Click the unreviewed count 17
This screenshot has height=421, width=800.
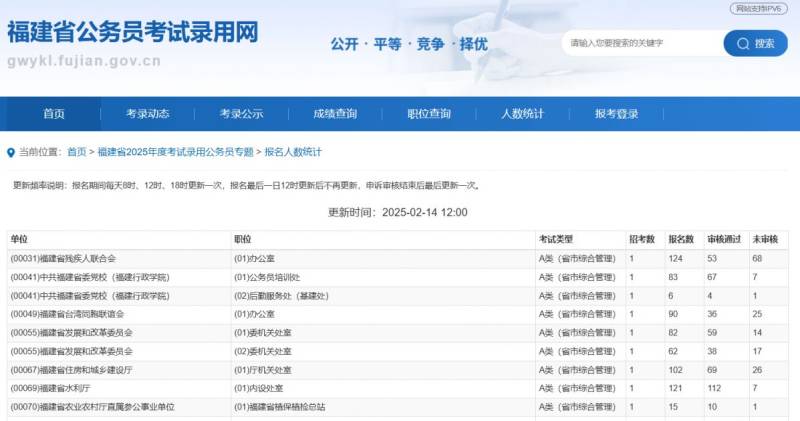757,352
